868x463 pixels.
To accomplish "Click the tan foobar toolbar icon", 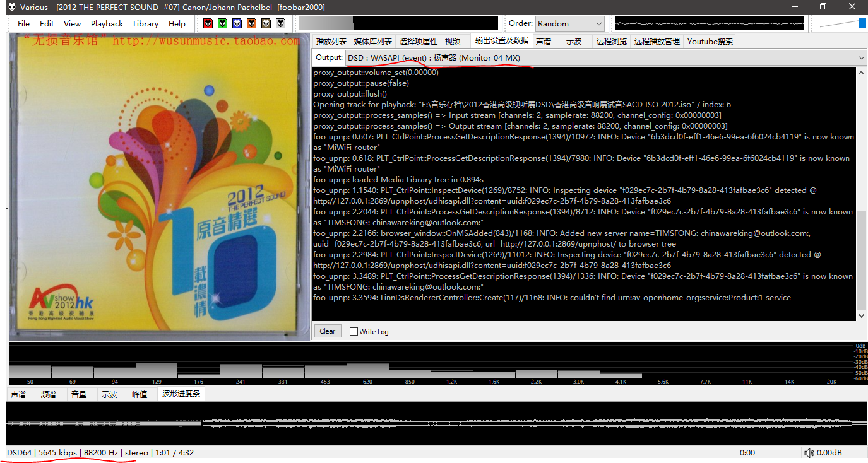I will [x=266, y=23].
